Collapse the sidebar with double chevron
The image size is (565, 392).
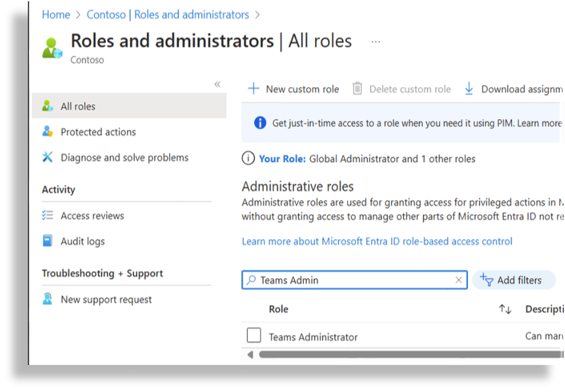[217, 84]
